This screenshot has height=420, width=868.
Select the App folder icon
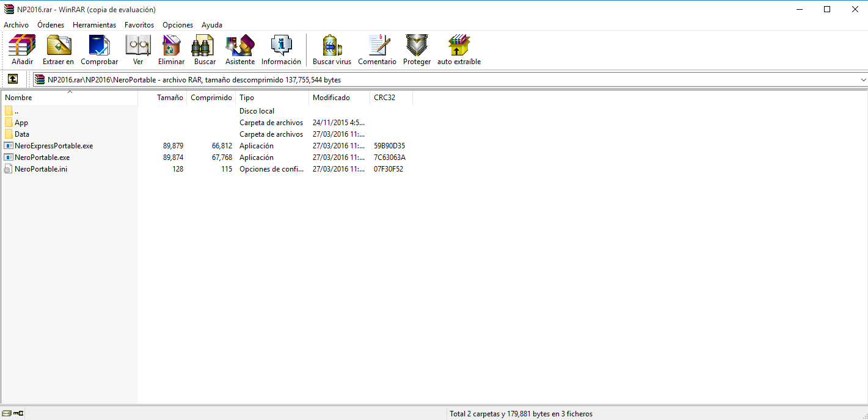click(x=9, y=122)
